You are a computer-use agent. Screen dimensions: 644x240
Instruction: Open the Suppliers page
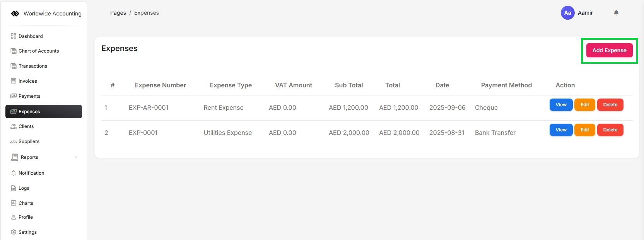tap(29, 141)
